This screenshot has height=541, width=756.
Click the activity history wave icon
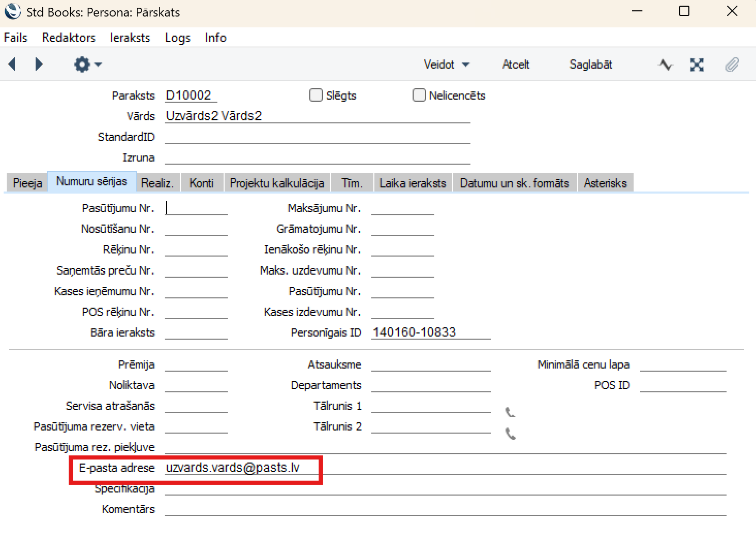point(665,65)
